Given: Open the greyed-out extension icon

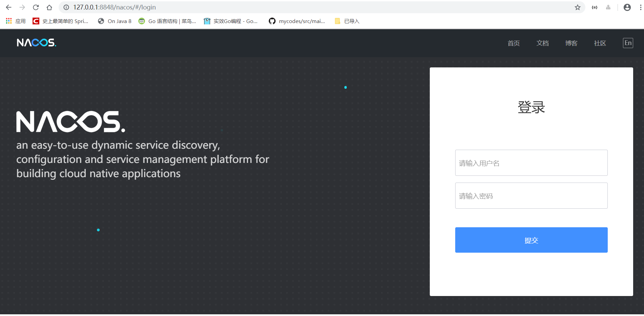Looking at the screenshot, I should 608,7.
